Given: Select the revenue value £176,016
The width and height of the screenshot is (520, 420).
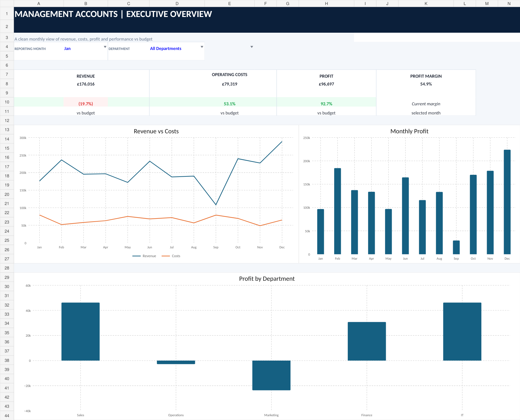Looking at the screenshot, I should (x=86, y=84).
